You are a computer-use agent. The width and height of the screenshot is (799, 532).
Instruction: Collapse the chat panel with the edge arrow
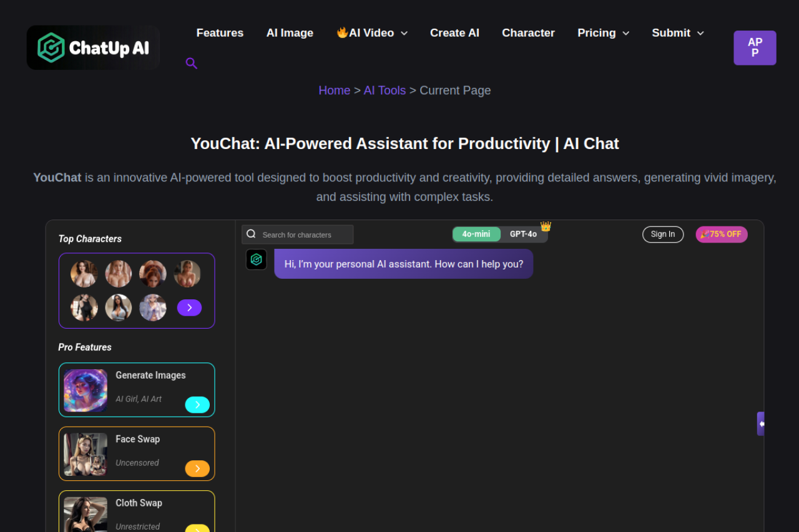(x=761, y=423)
